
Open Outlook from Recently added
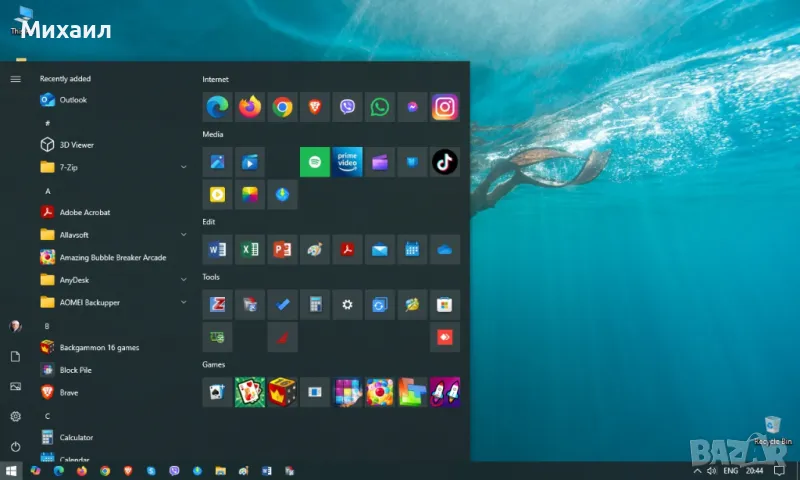pyautogui.click(x=73, y=100)
